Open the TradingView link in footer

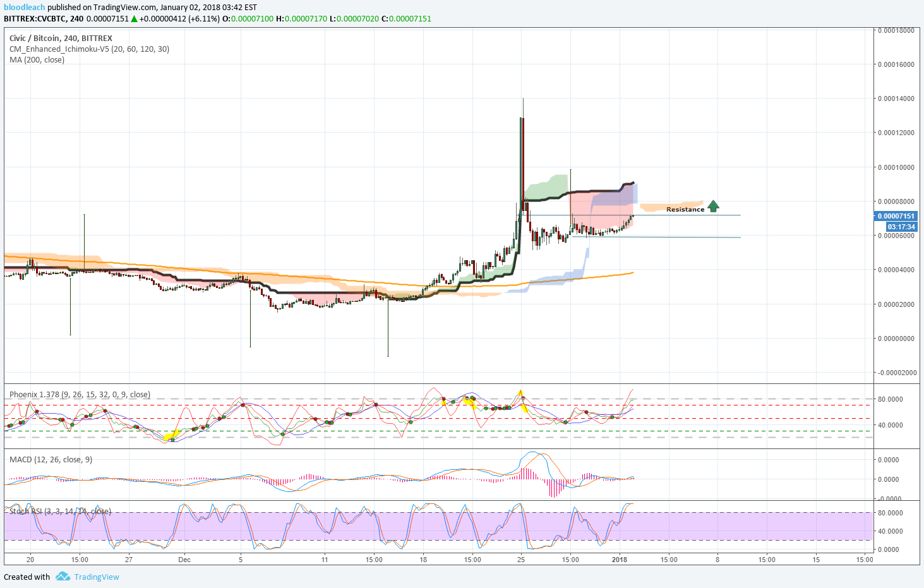point(97,577)
